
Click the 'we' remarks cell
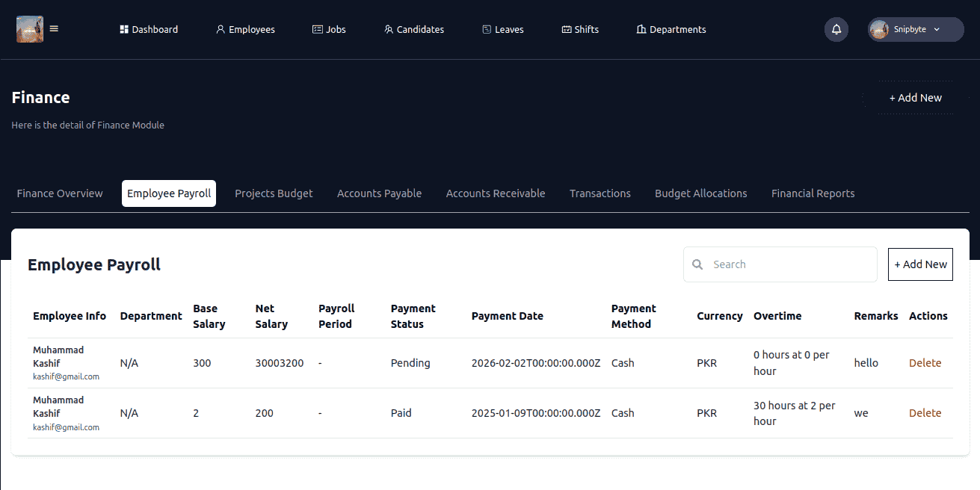[x=861, y=413]
